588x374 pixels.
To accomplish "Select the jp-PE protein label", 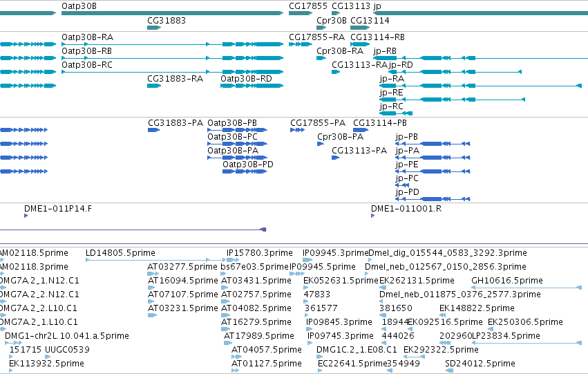I will coord(407,165).
